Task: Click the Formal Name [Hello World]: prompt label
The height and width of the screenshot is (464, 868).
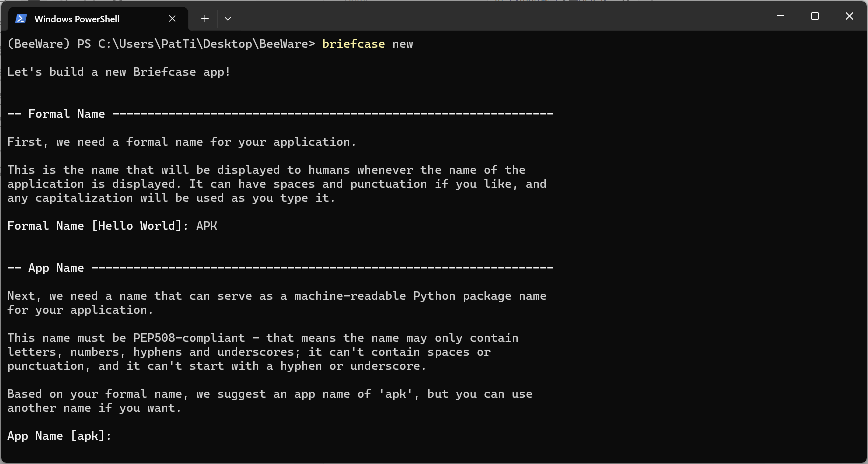Action: (x=98, y=226)
